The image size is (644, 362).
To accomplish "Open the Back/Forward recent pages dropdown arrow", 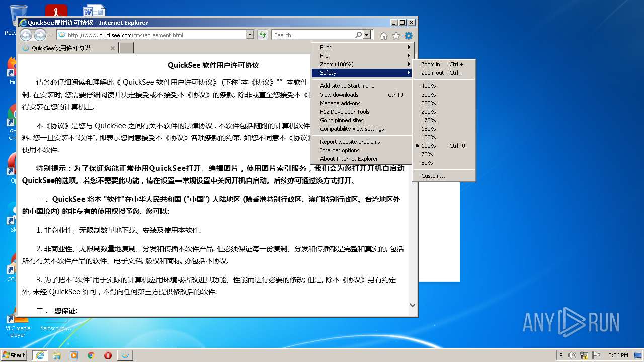I will click(x=51, y=35).
